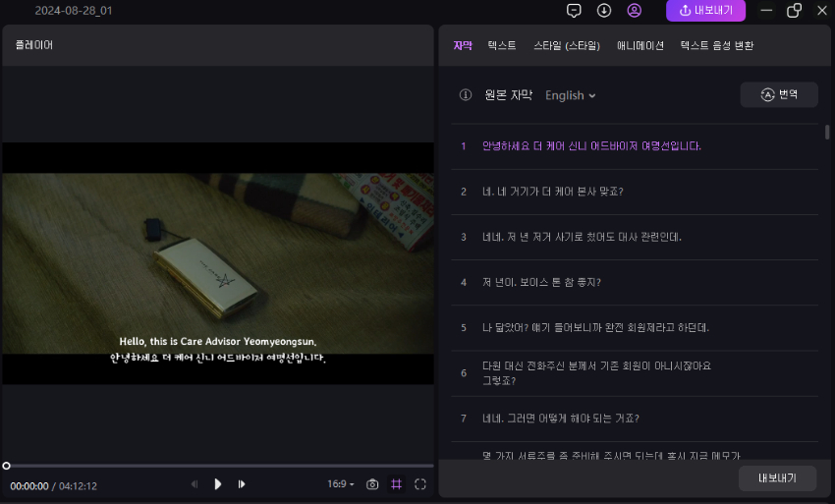The height and width of the screenshot is (504, 835).
Task: Click the playback progress slider handle
Action: (7, 466)
